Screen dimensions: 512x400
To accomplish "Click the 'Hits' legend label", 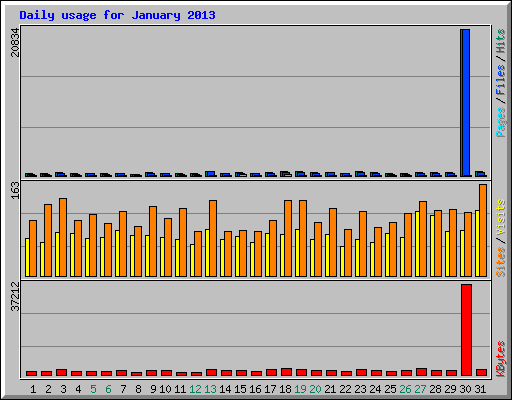I will pyautogui.click(x=501, y=41).
